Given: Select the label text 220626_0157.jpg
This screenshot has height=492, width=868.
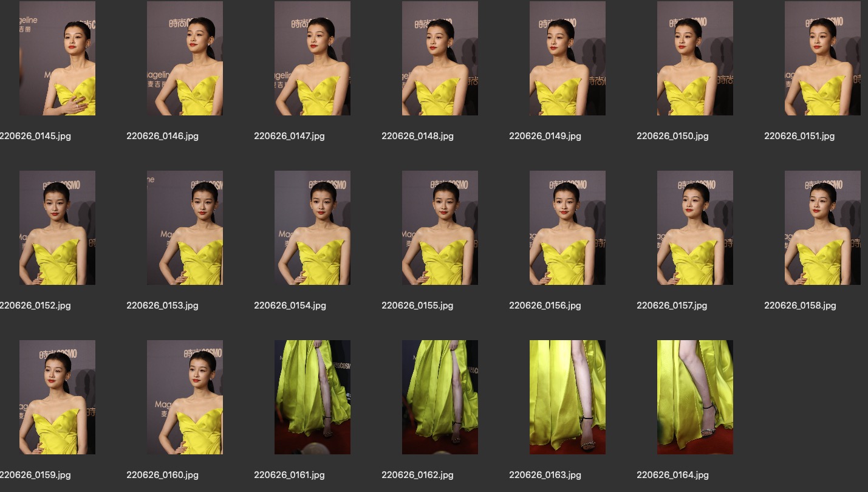Looking at the screenshot, I should (x=672, y=306).
